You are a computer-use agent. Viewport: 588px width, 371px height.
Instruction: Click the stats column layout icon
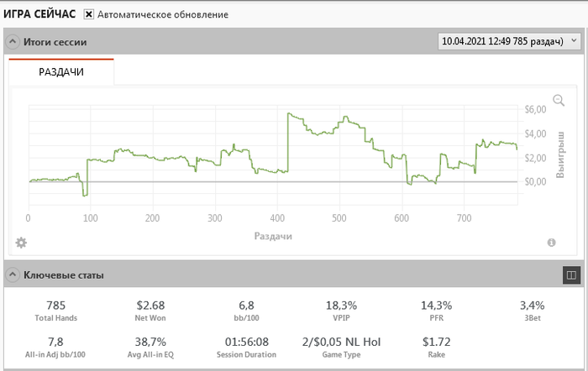tap(570, 274)
